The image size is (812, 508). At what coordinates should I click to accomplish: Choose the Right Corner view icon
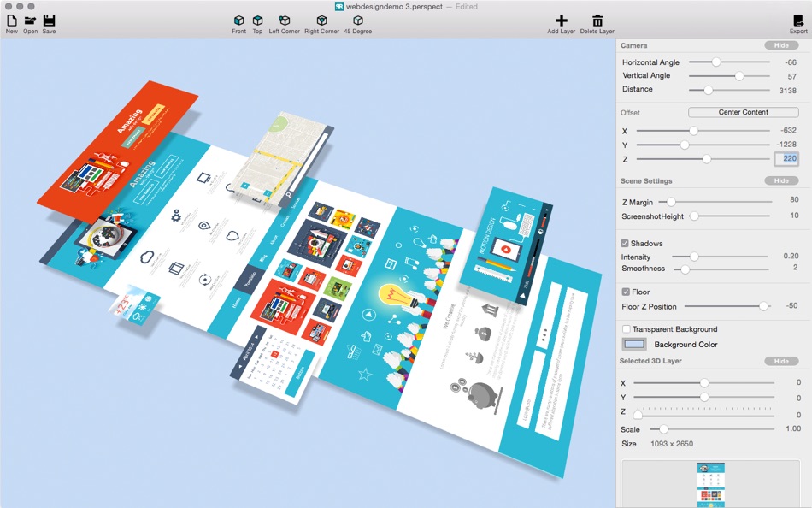[x=321, y=21]
